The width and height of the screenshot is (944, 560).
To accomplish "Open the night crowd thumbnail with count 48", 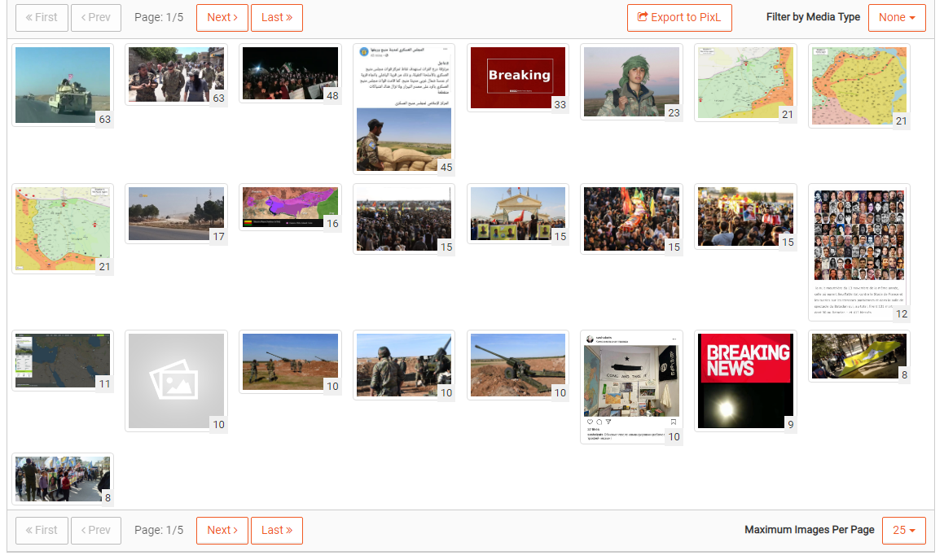I will pos(289,72).
